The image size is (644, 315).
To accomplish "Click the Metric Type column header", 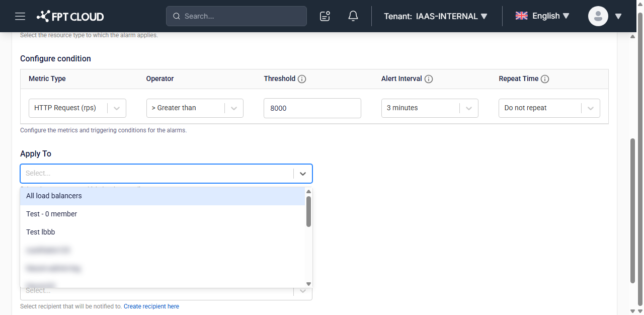I will pyautogui.click(x=47, y=79).
